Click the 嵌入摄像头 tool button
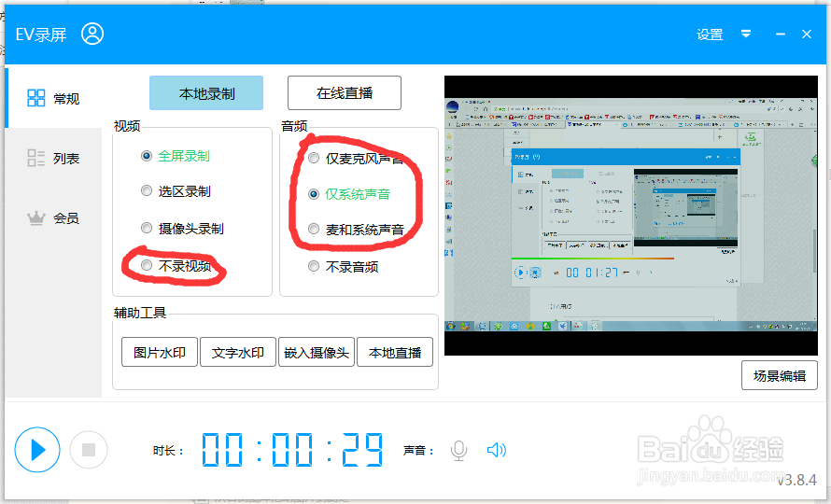The height and width of the screenshot is (504, 831). pyautogui.click(x=317, y=353)
